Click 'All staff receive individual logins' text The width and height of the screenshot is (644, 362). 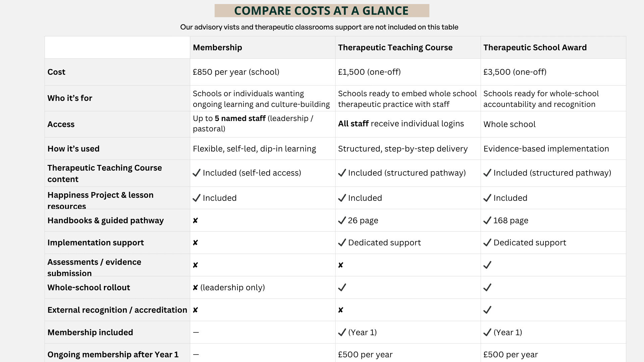401,124
